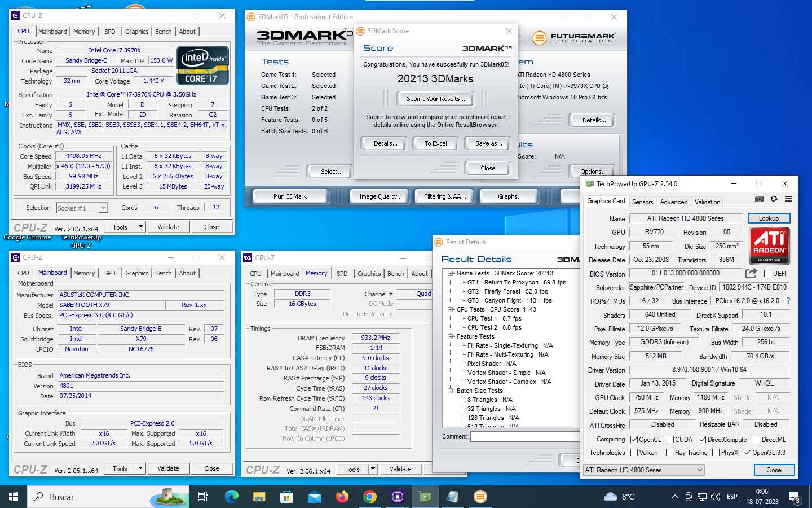Open Bench tab in top CPU-Z window
This screenshot has height=508, width=812.
coord(164,32)
